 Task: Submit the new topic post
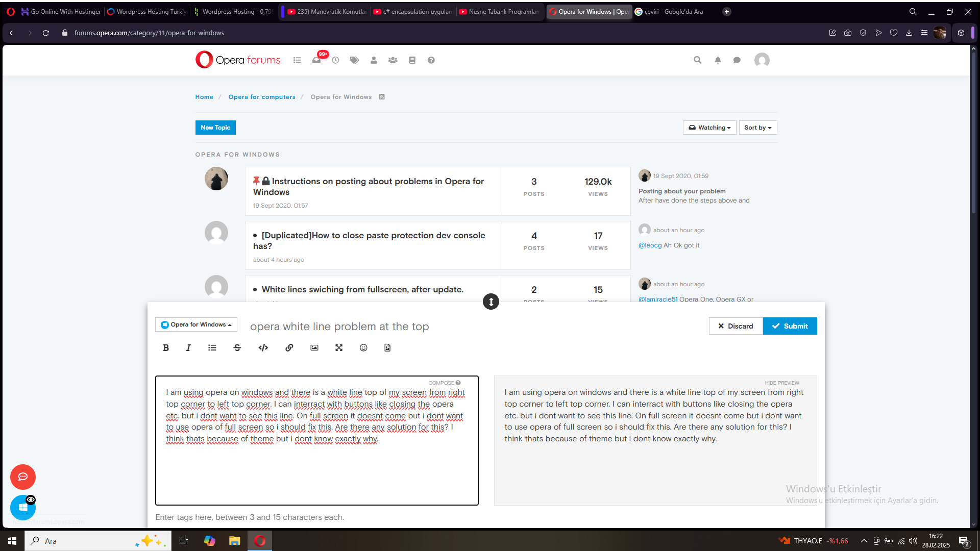coord(790,326)
